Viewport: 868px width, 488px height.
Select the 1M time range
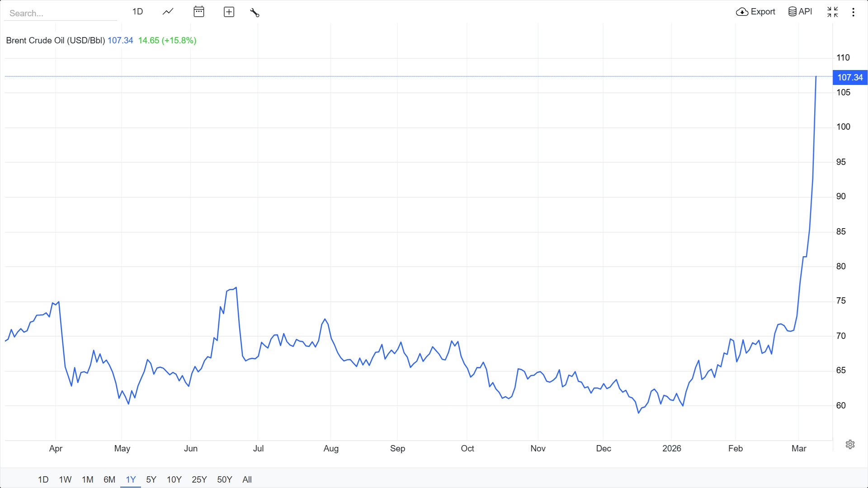tap(88, 479)
